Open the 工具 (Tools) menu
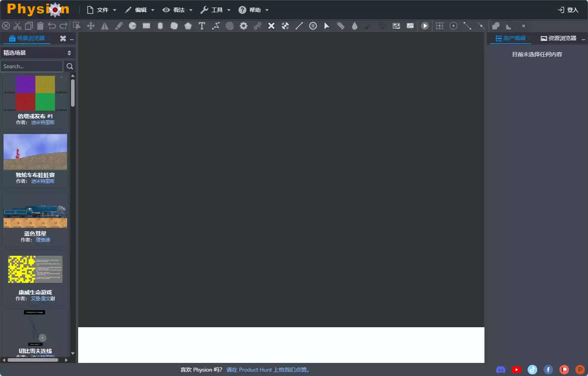The image size is (588, 376). [x=216, y=10]
